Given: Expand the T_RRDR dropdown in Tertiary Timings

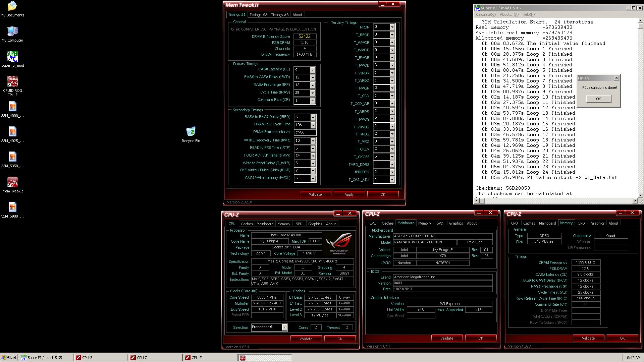Looking at the screenshot, I should click(392, 27).
